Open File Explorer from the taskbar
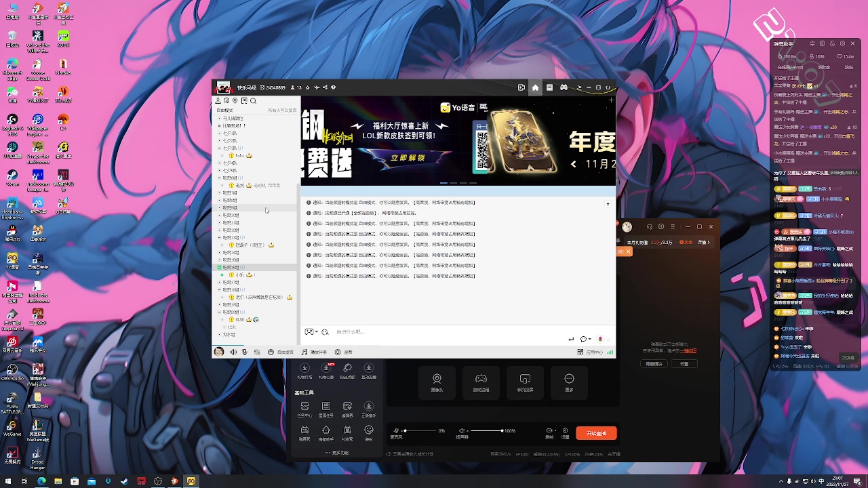The width and height of the screenshot is (868, 488). 58,481
